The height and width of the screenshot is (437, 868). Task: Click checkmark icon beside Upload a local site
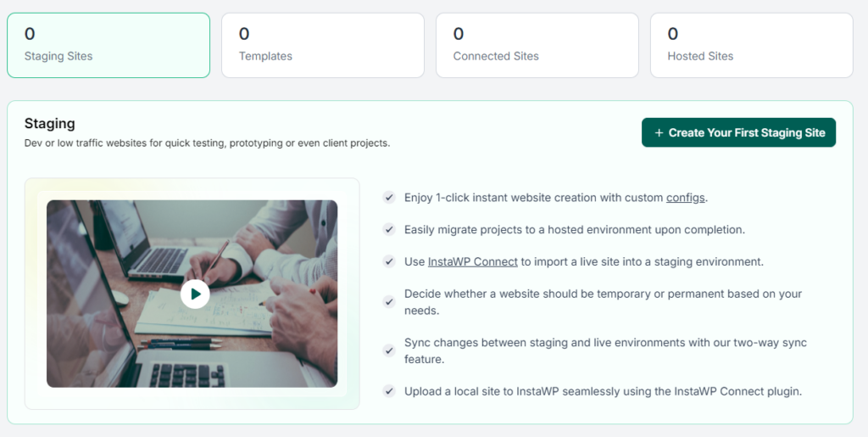coord(389,391)
